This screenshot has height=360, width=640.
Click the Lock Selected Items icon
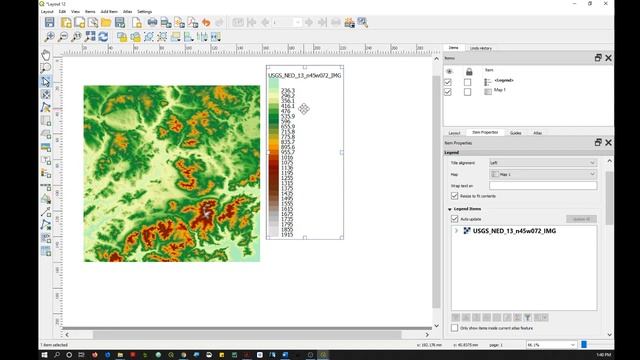click(x=122, y=37)
